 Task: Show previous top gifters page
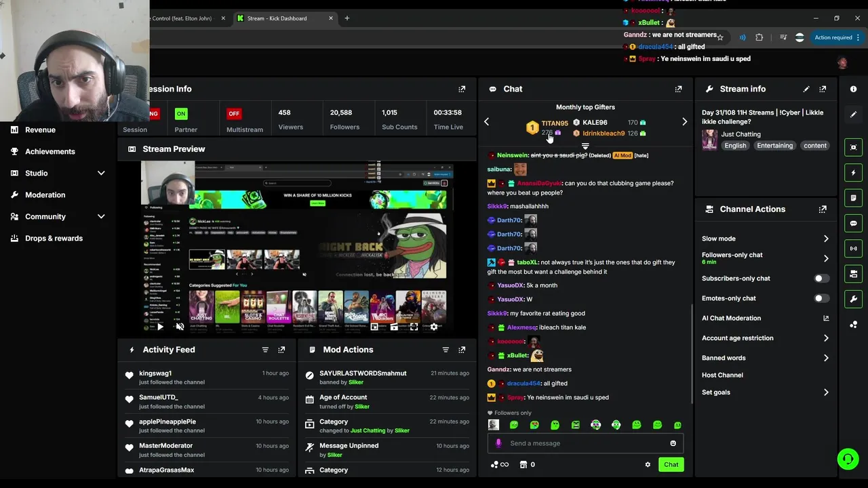pyautogui.click(x=486, y=122)
